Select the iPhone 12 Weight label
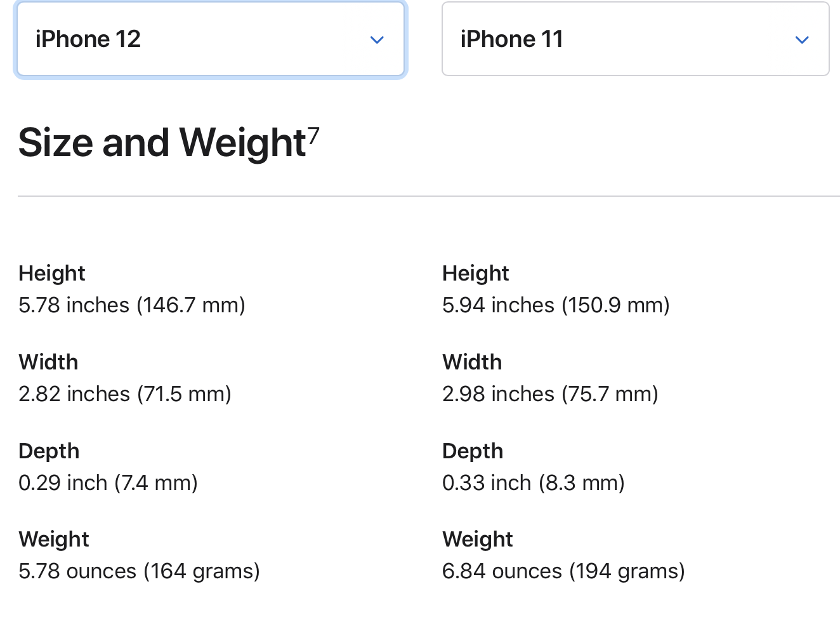 (x=54, y=540)
